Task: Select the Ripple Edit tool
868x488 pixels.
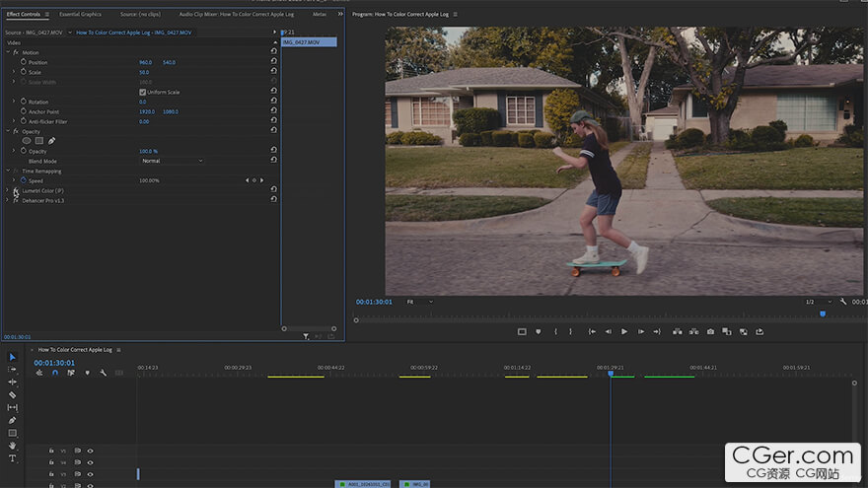Action: coord(12,382)
